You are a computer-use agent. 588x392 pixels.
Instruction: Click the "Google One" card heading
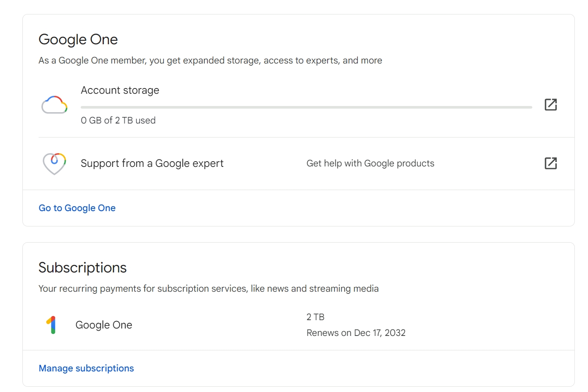(x=78, y=39)
